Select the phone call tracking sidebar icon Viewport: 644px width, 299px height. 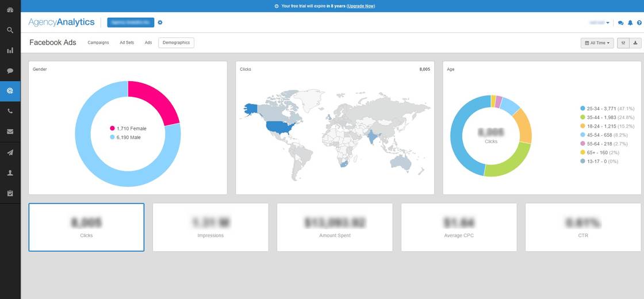pos(10,112)
